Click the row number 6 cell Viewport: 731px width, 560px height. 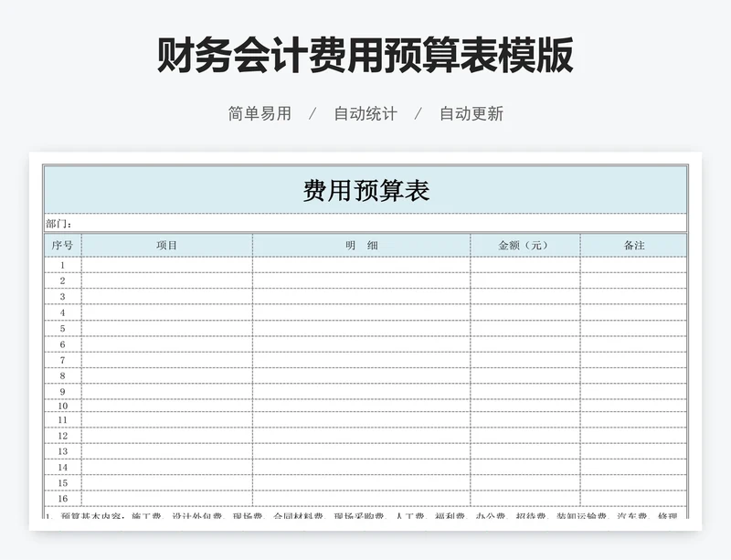click(63, 344)
